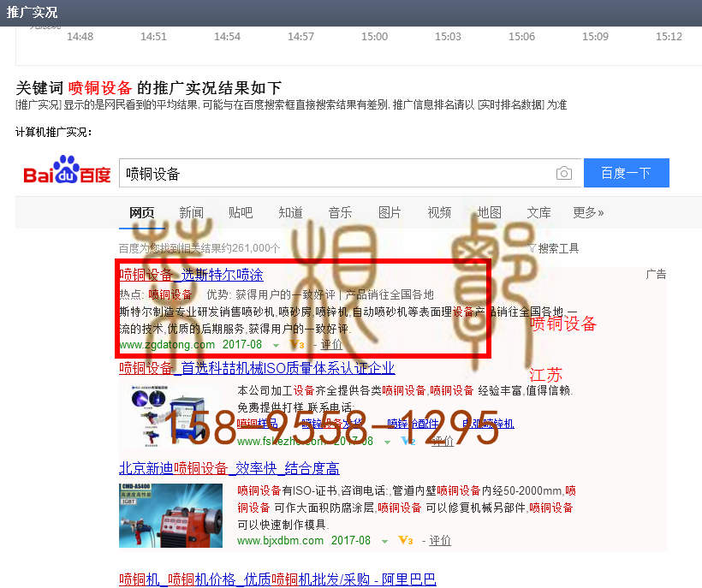The height and width of the screenshot is (588, 702).
Task: Select the 网页 tab
Action: point(141,212)
